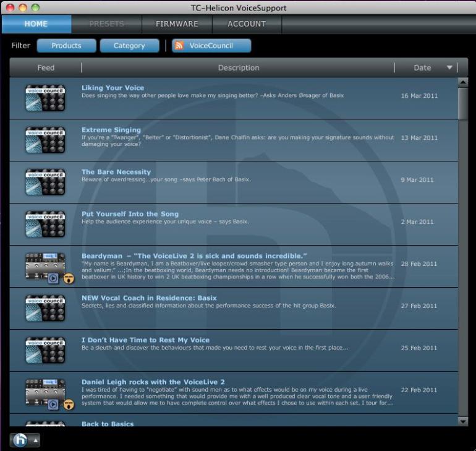Open NEW Vocal Coach in Residence: Basix
476x451 pixels.
coord(149,298)
